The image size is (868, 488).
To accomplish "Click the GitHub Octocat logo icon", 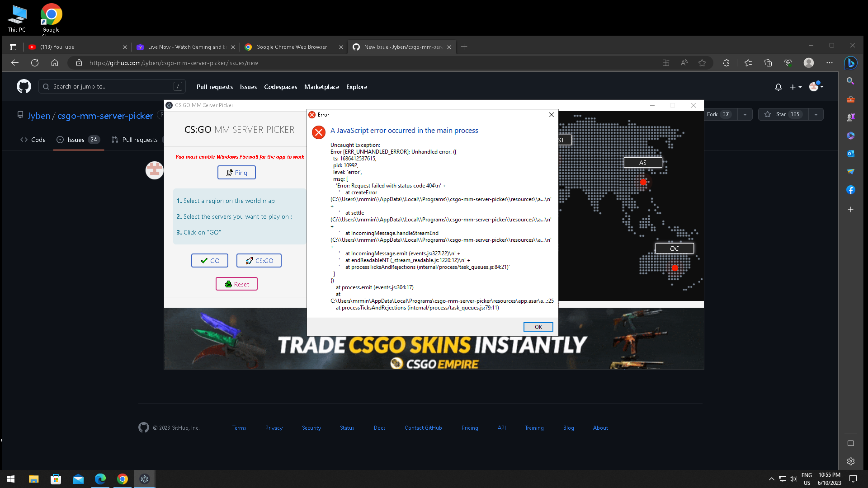I will (24, 86).
